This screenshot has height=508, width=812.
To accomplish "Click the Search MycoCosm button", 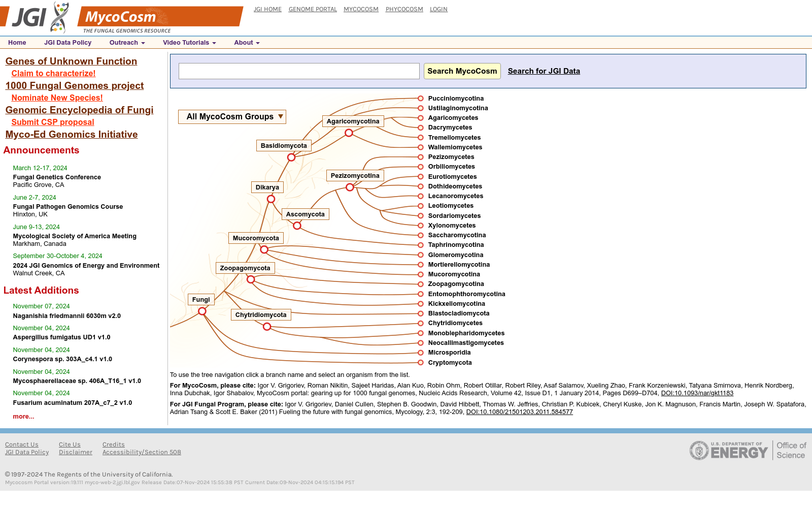I will [462, 71].
